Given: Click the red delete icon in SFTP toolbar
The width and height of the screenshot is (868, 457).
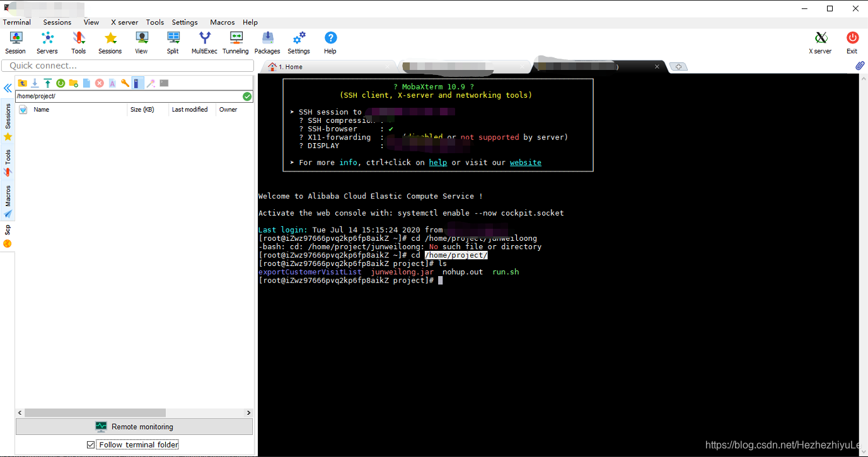Looking at the screenshot, I should coord(100,83).
